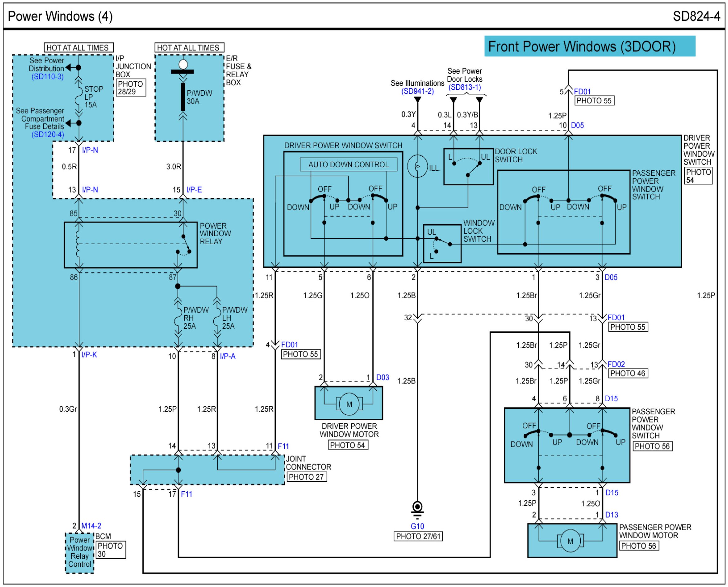The width and height of the screenshot is (728, 587).
Task: Click the passenger power window motor symbol
Action: 570,541
